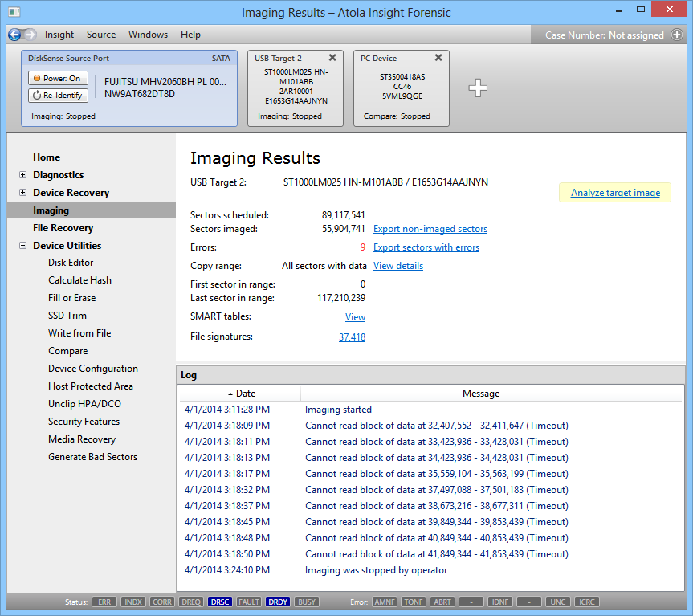
Task: Close the PC Device card
Action: point(438,58)
